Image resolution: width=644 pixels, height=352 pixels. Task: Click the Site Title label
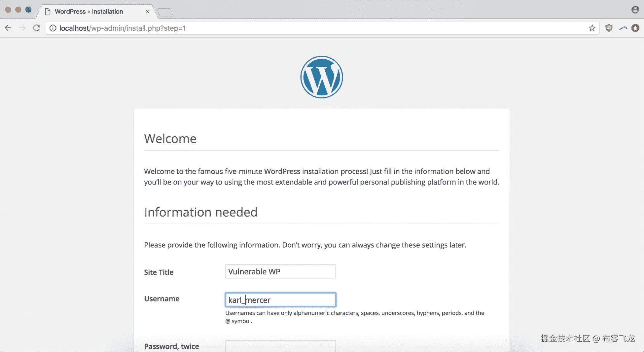[159, 272]
